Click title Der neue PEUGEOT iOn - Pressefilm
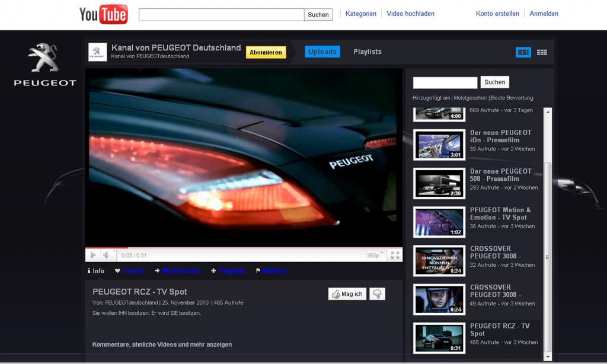607x364 pixels. pyautogui.click(x=500, y=136)
